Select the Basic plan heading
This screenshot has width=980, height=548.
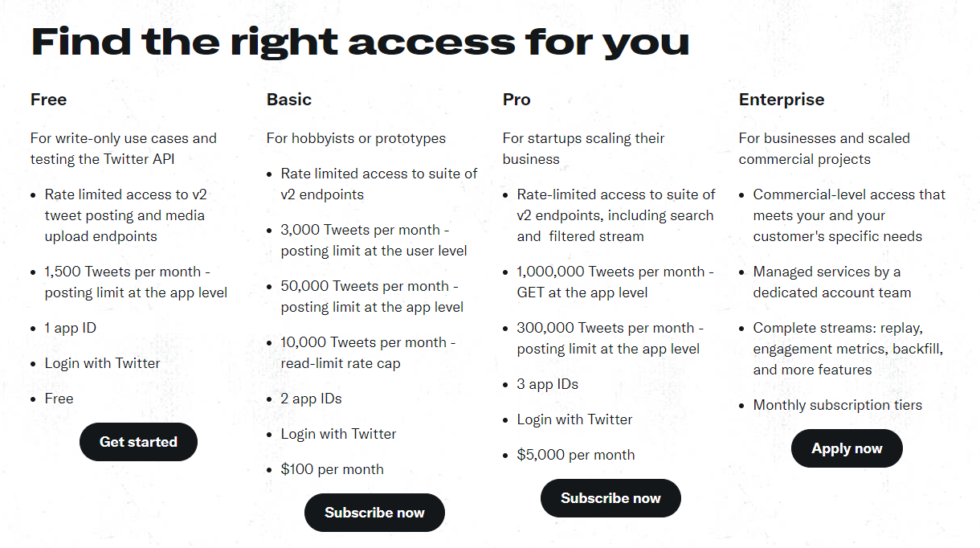(x=289, y=100)
